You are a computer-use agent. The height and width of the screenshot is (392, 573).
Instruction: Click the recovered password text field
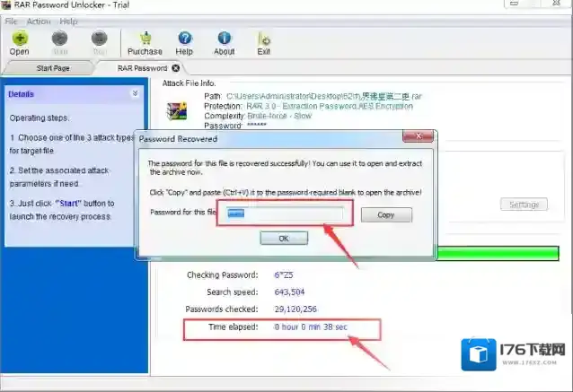click(284, 214)
